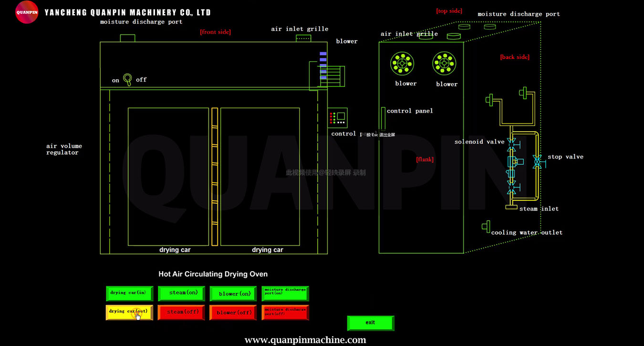The height and width of the screenshot is (346, 644).
Task: Click the blue blower vent slats
Action: pos(323,65)
